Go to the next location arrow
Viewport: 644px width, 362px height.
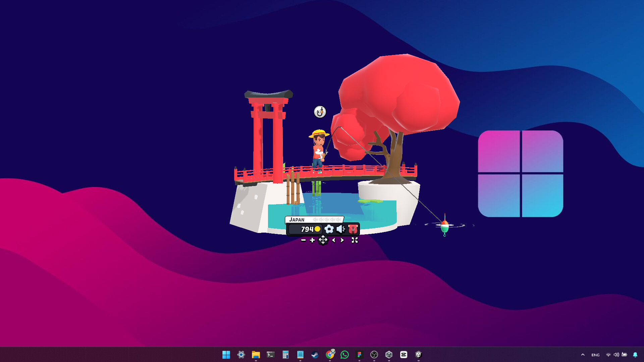342,240
